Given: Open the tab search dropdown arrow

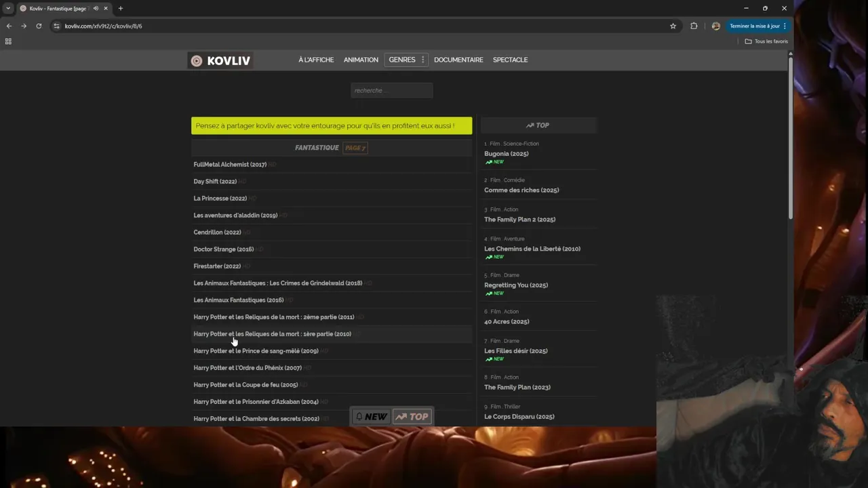Looking at the screenshot, I should [x=8, y=8].
